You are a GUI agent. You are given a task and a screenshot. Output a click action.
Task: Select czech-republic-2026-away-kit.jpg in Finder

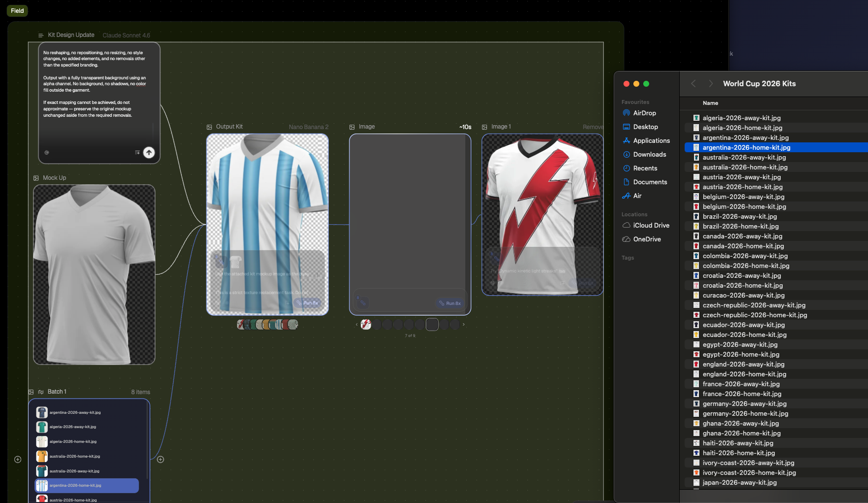pyautogui.click(x=776, y=305)
